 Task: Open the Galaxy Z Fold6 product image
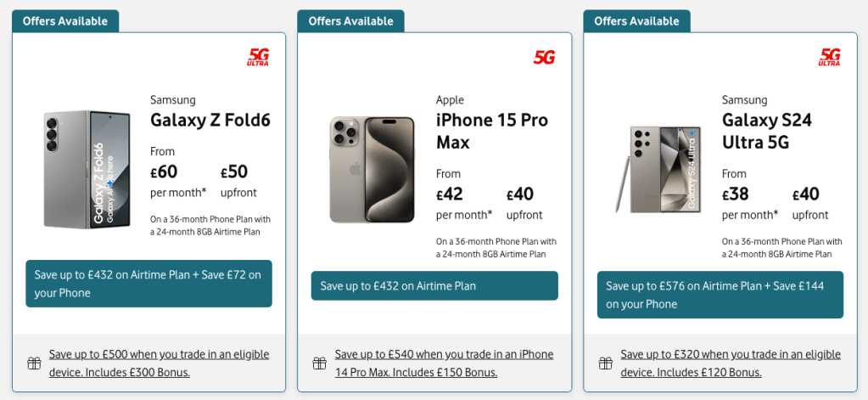(x=87, y=169)
